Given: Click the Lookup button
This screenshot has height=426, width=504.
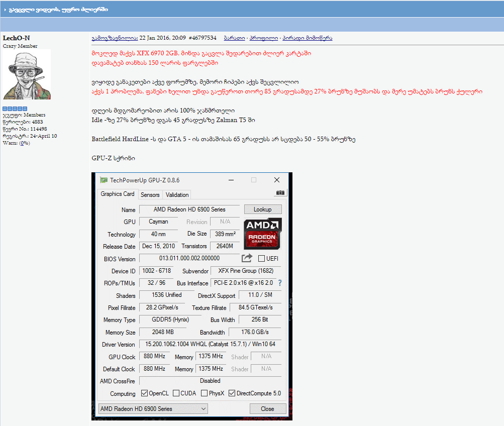Looking at the screenshot, I should 263,209.
